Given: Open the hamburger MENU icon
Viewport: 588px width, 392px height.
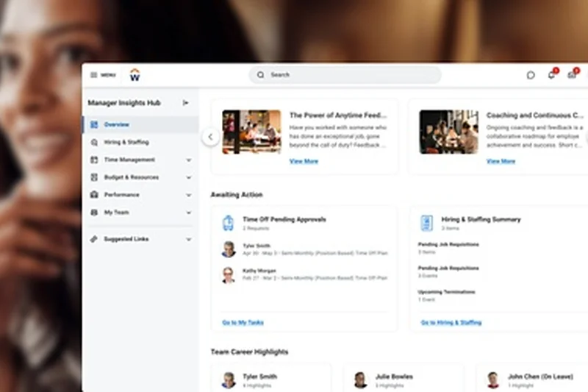Looking at the screenshot, I should click(94, 75).
